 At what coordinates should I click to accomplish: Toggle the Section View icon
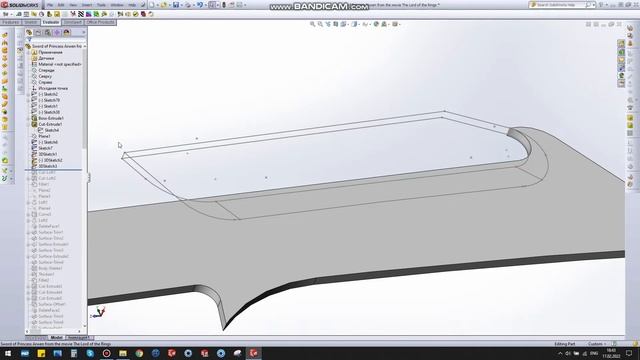pyautogui.click(x=336, y=24)
